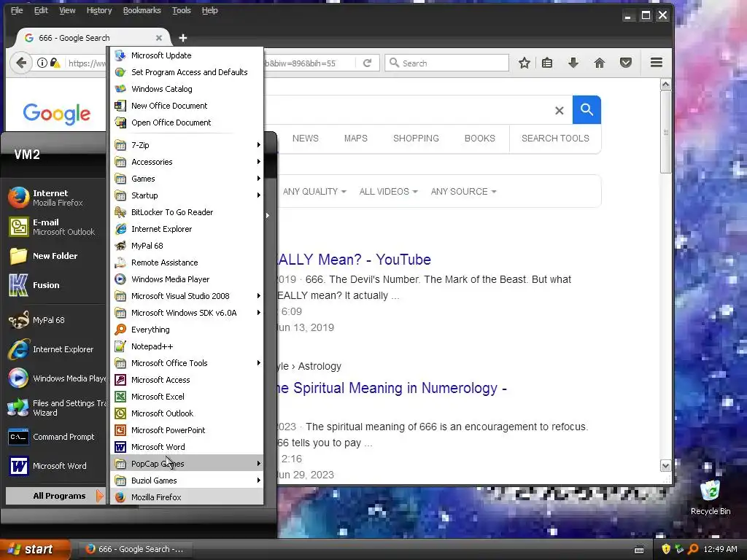Open Notepad++
Image resolution: width=747 pixels, height=560 pixels.
(186, 346)
